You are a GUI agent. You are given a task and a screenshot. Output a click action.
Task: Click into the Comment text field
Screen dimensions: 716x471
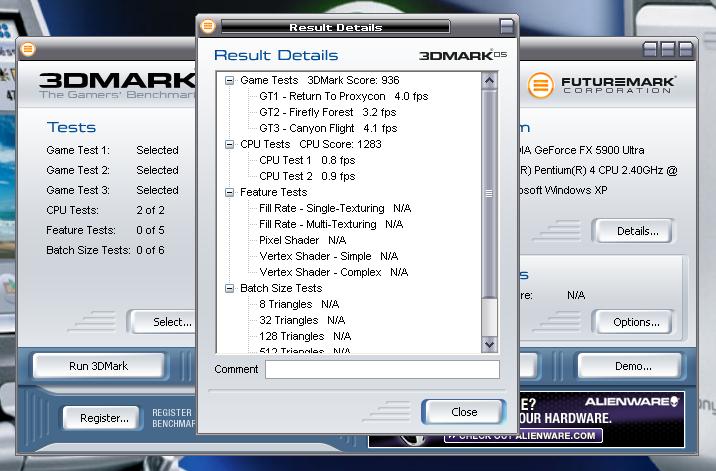[382, 370]
